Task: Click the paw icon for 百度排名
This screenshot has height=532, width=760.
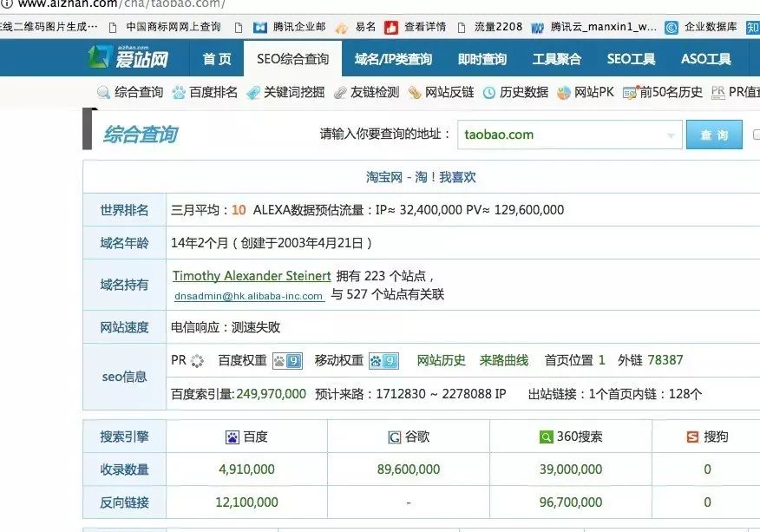Action: coord(179,92)
